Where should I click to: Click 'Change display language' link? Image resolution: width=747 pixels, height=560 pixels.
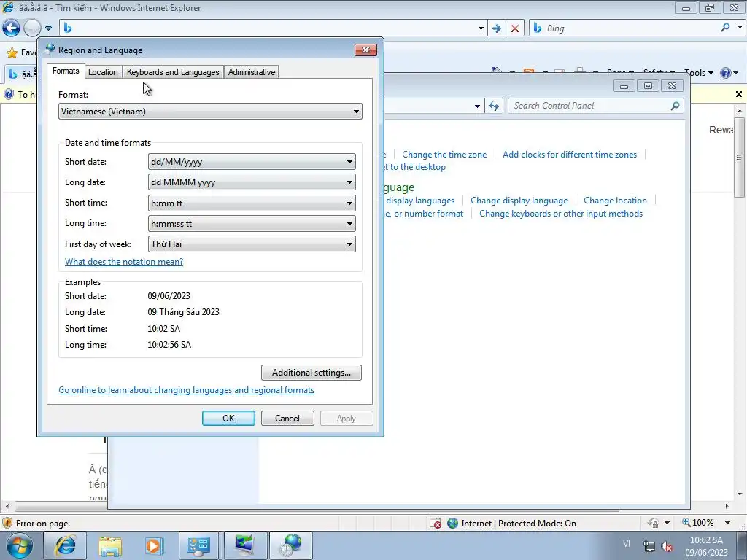(x=519, y=201)
